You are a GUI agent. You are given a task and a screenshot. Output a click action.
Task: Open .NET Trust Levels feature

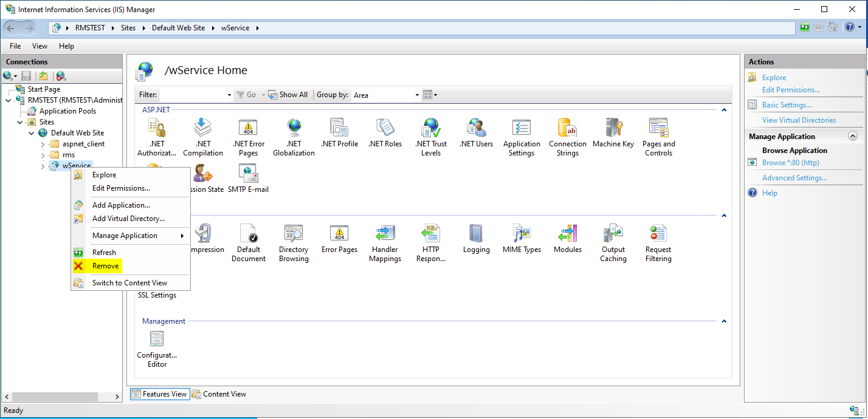click(x=431, y=137)
